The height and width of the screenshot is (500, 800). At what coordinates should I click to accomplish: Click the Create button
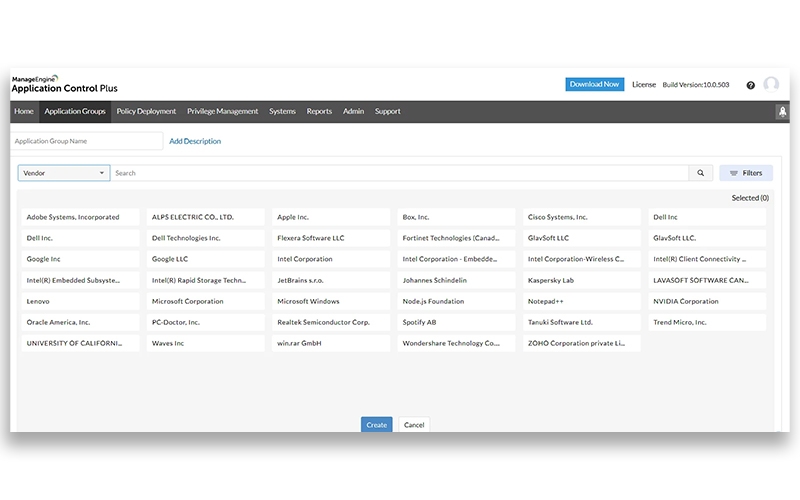(x=376, y=425)
